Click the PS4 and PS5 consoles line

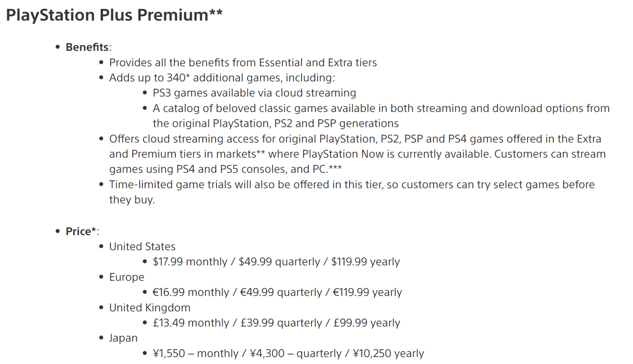pos(225,169)
